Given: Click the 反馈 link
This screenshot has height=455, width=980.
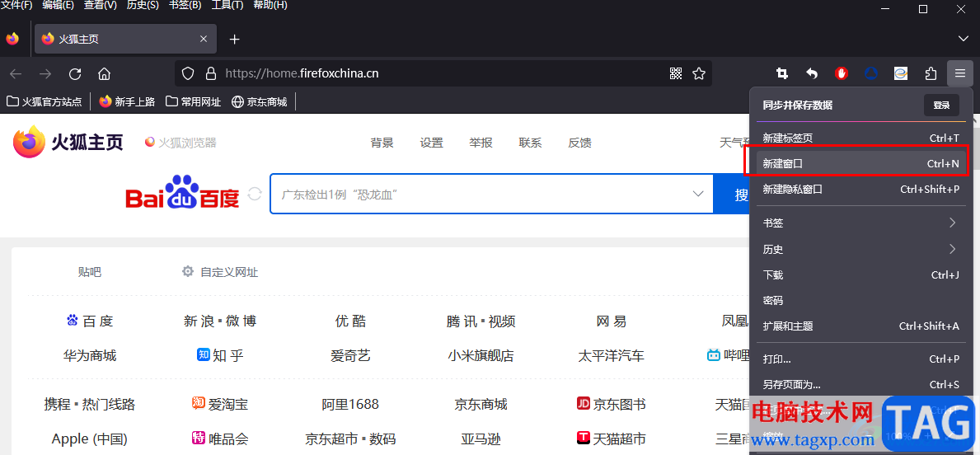Looking at the screenshot, I should 579,143.
